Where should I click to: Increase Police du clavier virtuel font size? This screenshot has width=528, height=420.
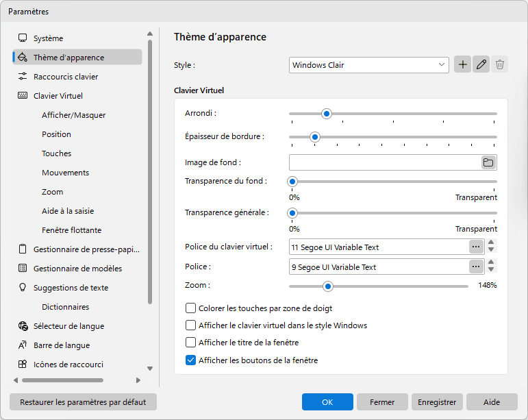pyautogui.click(x=491, y=243)
